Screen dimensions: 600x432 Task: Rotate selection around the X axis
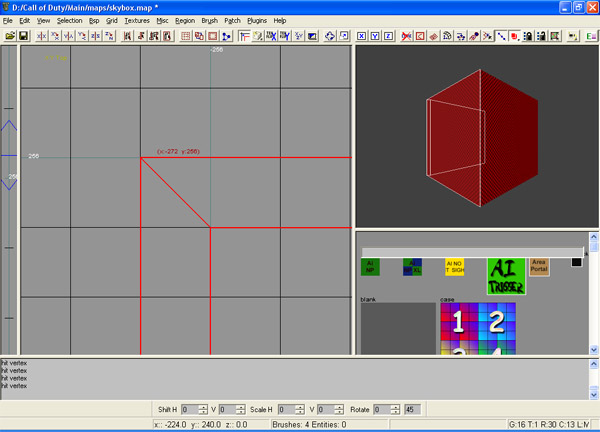pos(55,36)
